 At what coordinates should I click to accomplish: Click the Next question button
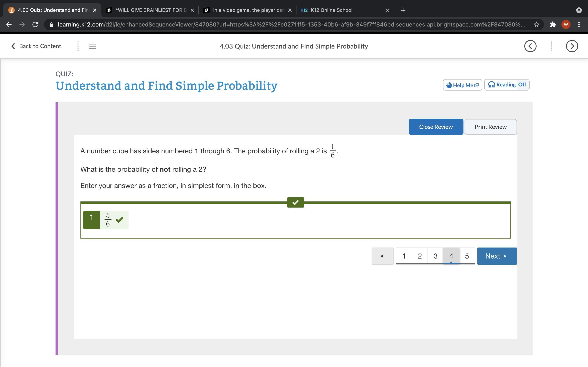tap(497, 256)
